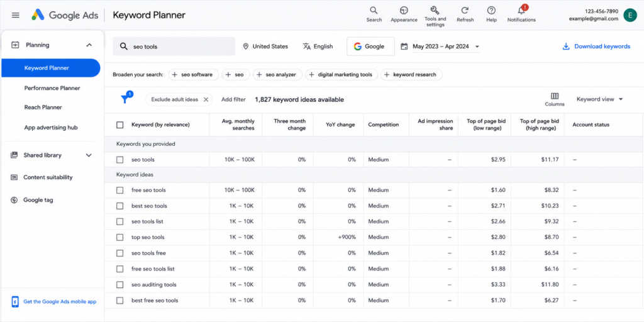Sort by Competition column header
644x322 pixels.
(383, 125)
